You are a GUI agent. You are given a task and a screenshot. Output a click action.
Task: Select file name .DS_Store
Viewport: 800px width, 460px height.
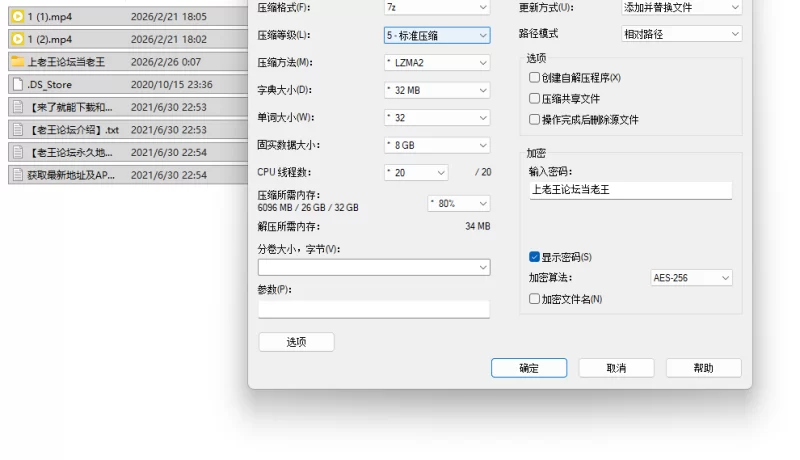point(49,85)
